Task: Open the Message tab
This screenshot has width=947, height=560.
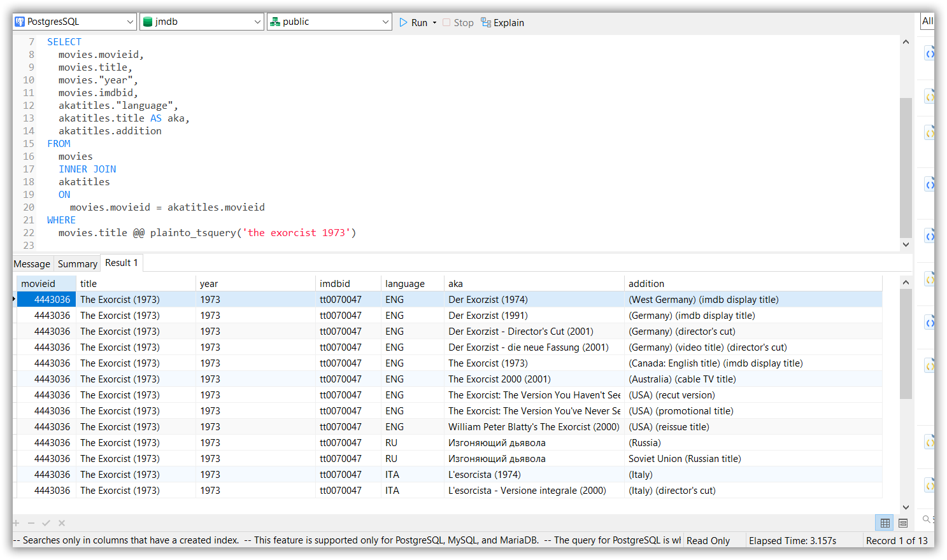Action: tap(32, 263)
